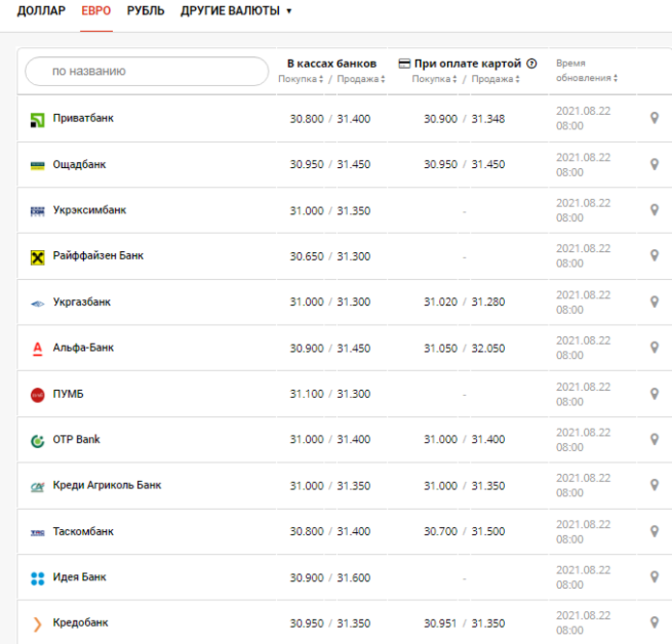The width and height of the screenshot is (672, 644).
Task: Open map pin for Укргазбанк row
Action: (x=654, y=301)
